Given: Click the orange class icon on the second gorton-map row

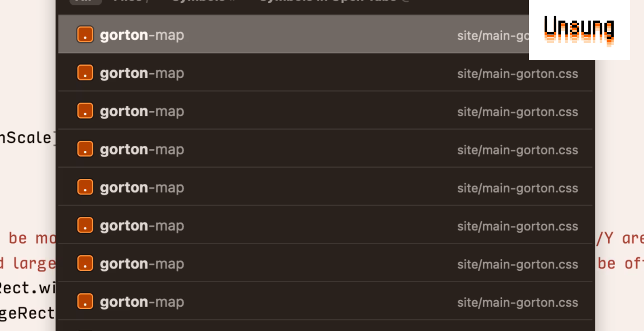Looking at the screenshot, I should 85,73.
